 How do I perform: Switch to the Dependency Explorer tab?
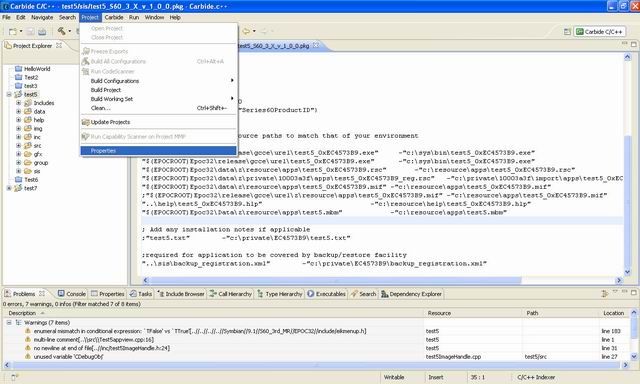coord(411,294)
